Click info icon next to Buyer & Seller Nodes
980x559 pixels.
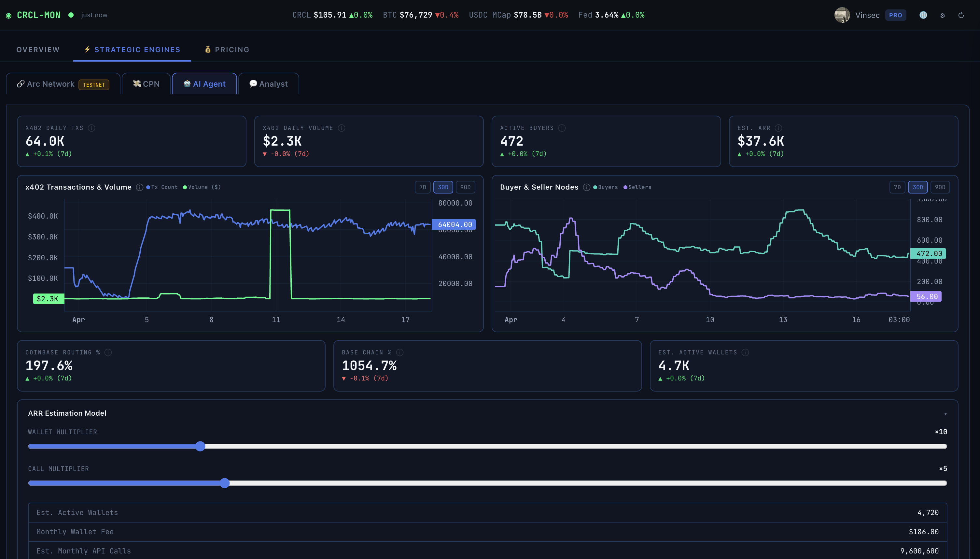[x=586, y=187]
